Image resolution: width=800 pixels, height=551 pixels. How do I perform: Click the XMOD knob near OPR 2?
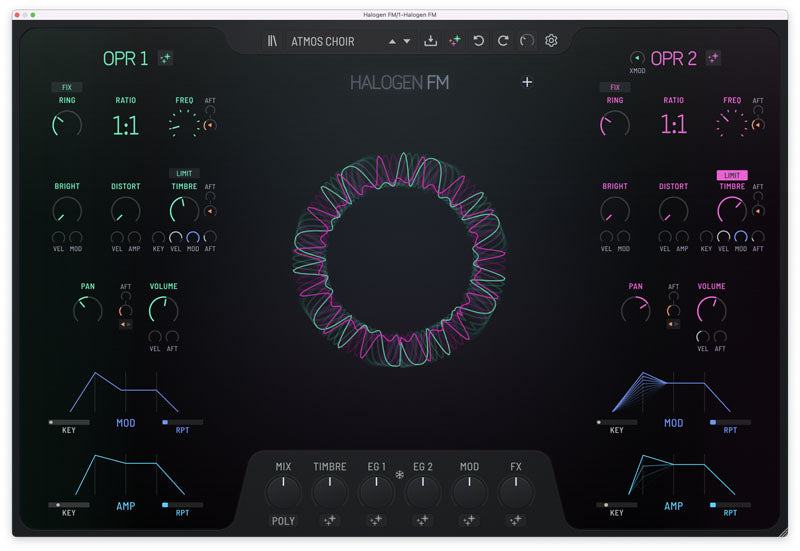[637, 58]
